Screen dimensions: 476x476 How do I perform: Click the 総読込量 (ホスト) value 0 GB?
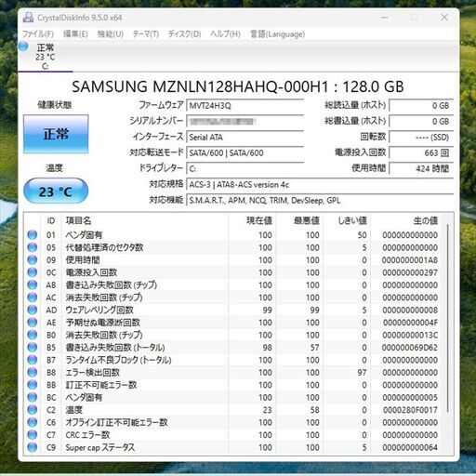(421, 106)
